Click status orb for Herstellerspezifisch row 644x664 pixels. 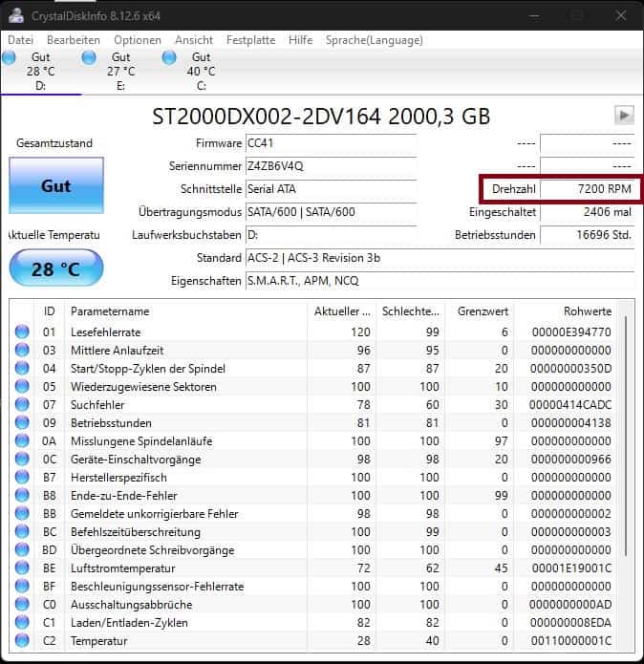tap(22, 477)
